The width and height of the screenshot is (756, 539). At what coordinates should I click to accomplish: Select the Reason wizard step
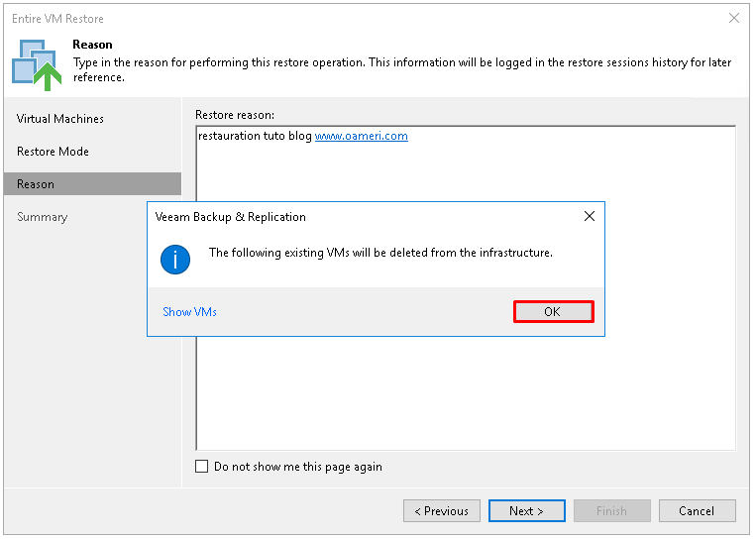pyautogui.click(x=92, y=184)
